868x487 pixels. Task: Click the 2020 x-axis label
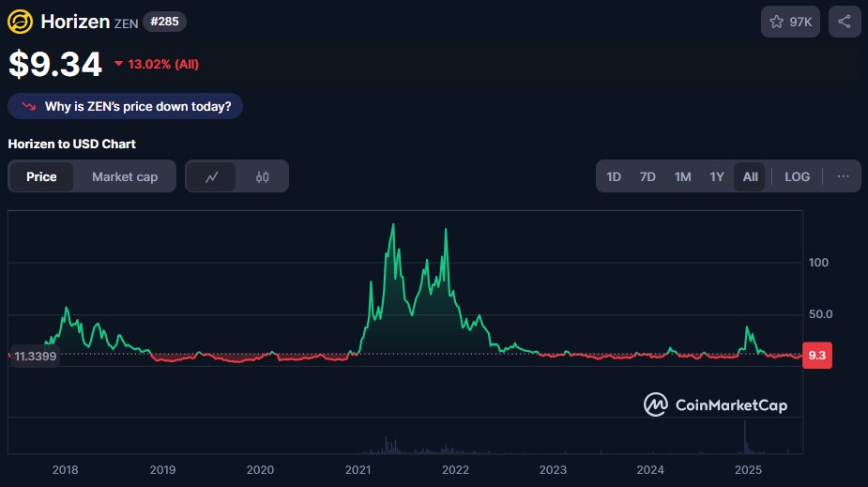coord(260,470)
